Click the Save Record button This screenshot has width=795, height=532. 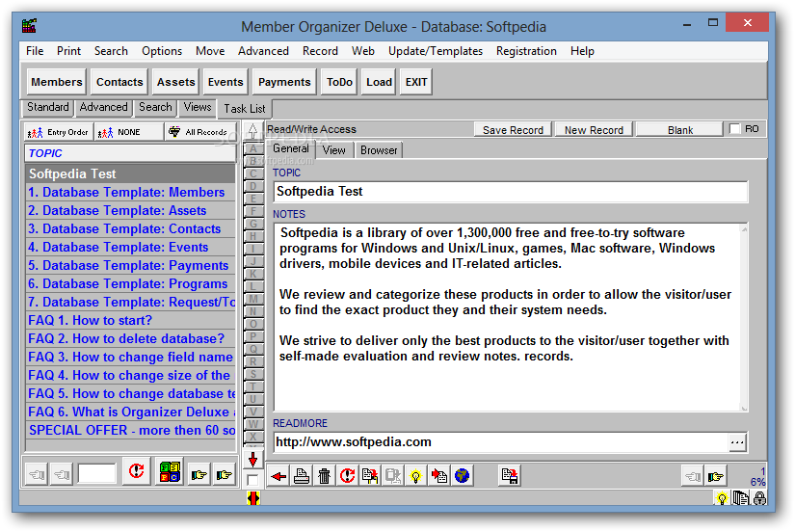tap(513, 130)
